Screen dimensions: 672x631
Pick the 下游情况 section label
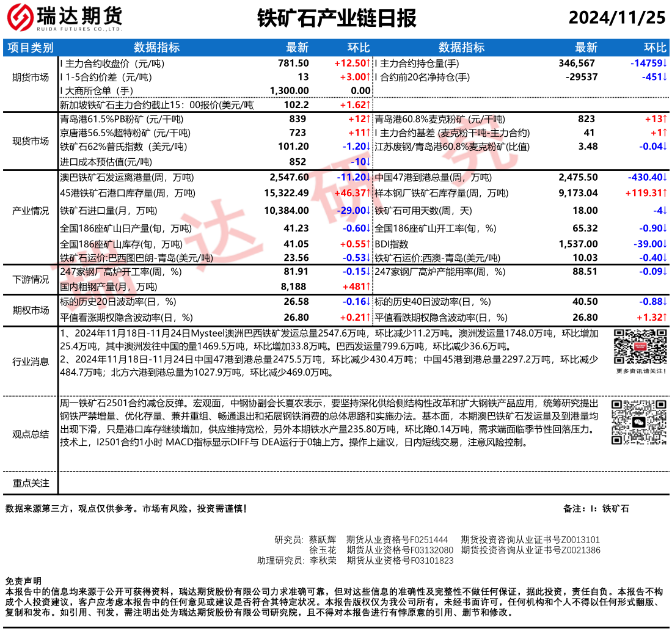(x=31, y=279)
